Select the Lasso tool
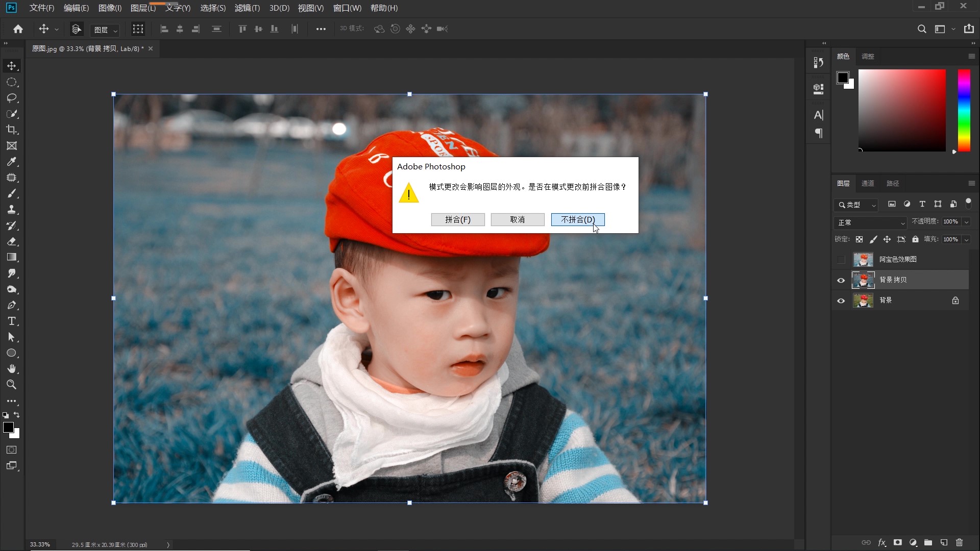 (12, 98)
